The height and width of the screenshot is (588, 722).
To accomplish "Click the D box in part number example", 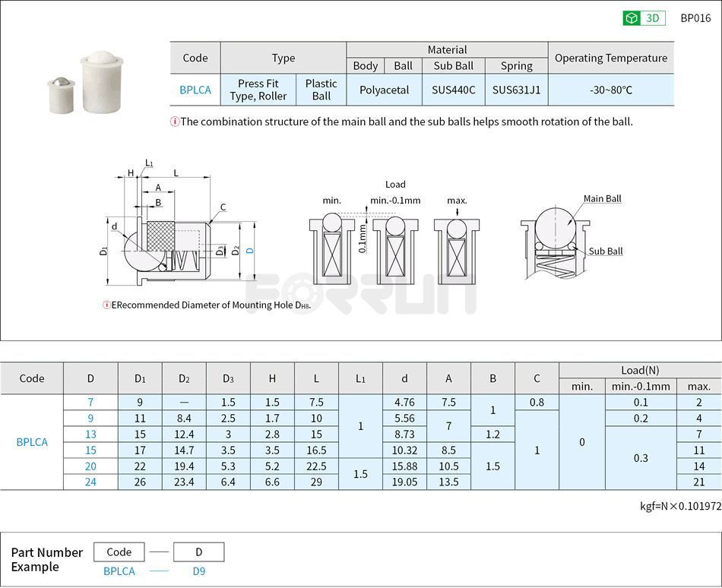I will (199, 552).
